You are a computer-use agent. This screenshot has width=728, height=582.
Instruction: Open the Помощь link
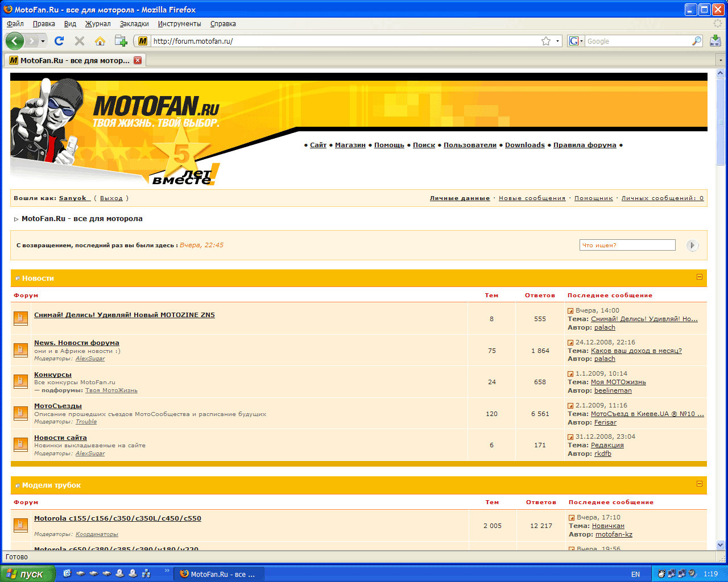click(389, 145)
